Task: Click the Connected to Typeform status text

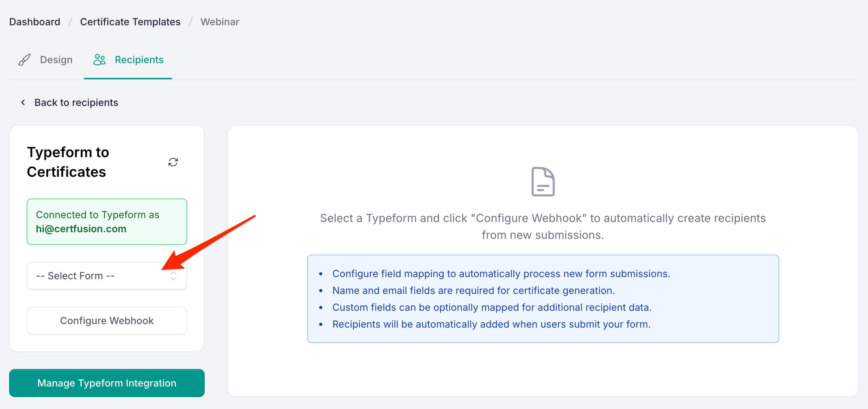Action: pos(98,215)
